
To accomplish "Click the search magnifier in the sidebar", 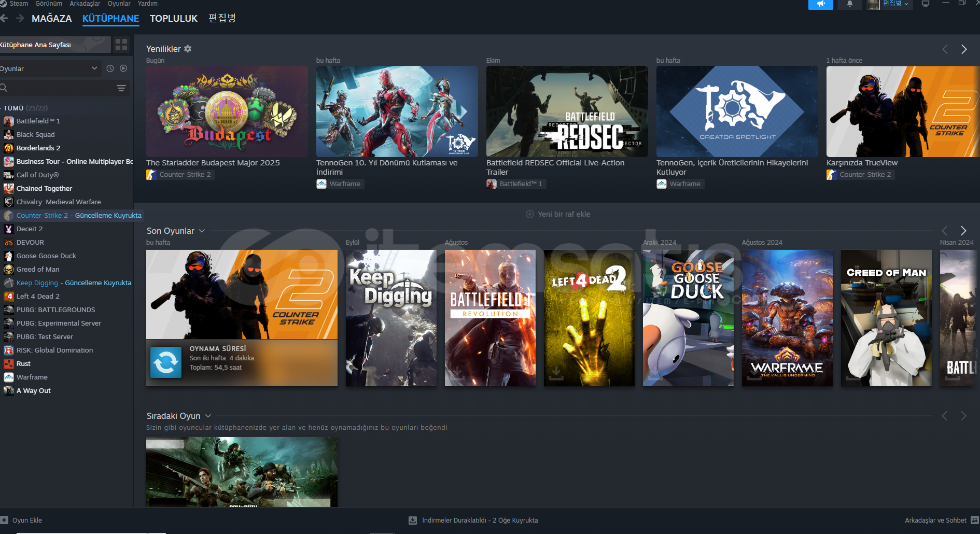I will pos(4,88).
